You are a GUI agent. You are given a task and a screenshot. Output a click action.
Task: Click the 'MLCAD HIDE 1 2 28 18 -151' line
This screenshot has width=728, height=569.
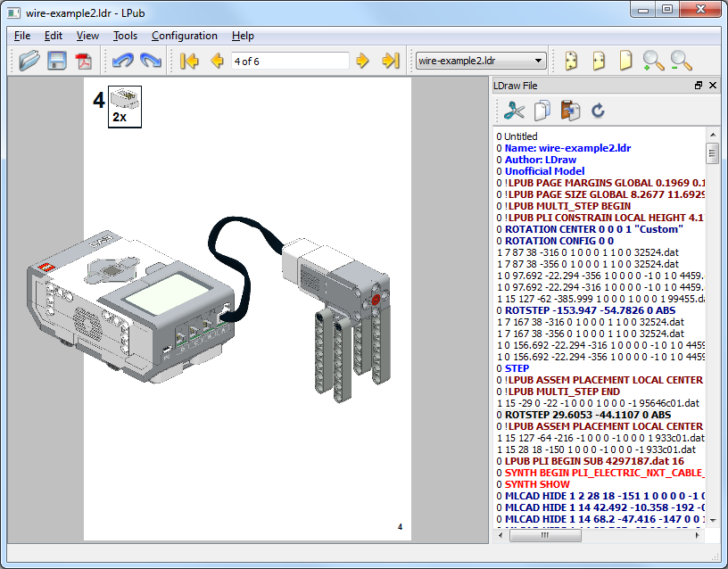click(600, 496)
